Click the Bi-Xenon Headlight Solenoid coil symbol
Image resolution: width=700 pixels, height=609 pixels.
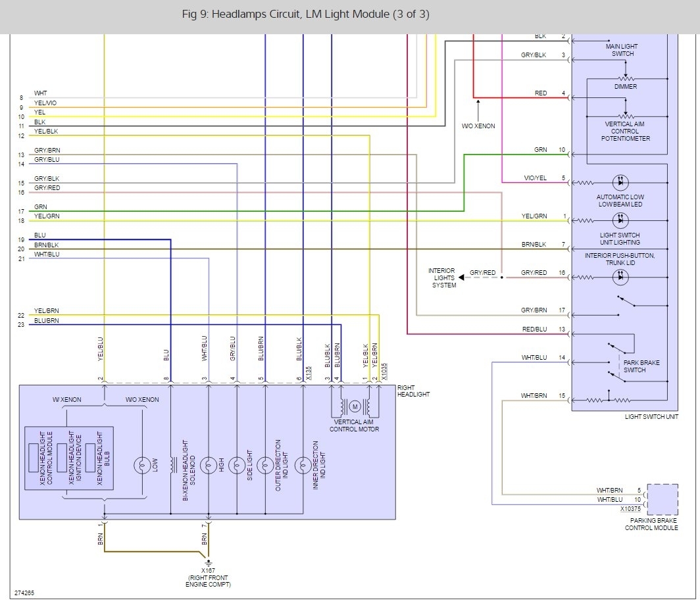173,466
